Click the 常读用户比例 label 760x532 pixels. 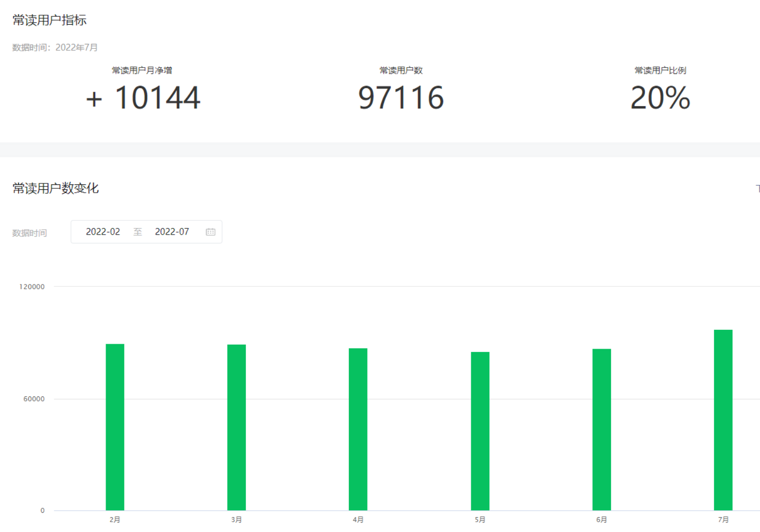[x=660, y=71]
